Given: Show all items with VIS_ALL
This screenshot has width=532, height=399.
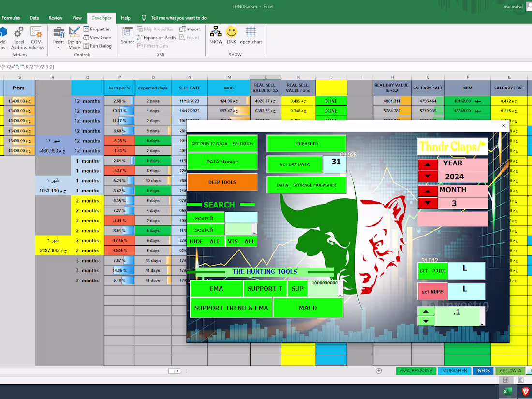Looking at the screenshot, I should coord(241,241).
